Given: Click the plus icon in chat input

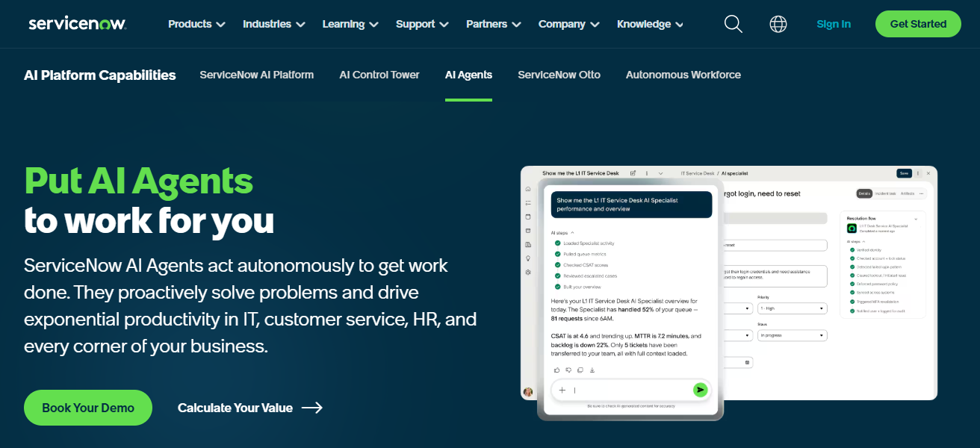Looking at the screenshot, I should point(562,390).
